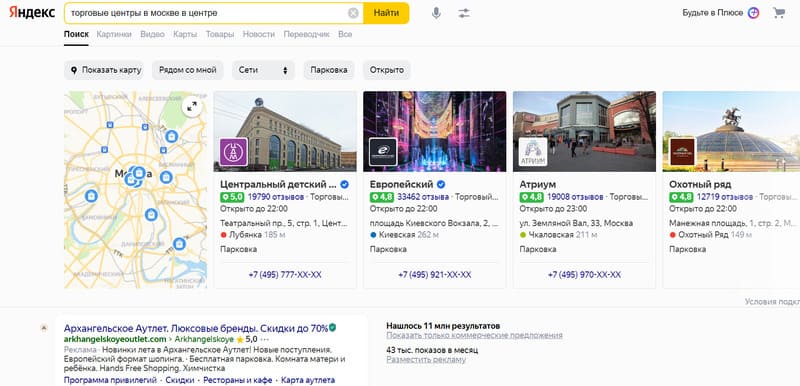Click the Европейский mall logo badge
Viewport: 800px width, 386px height.
[x=383, y=152]
